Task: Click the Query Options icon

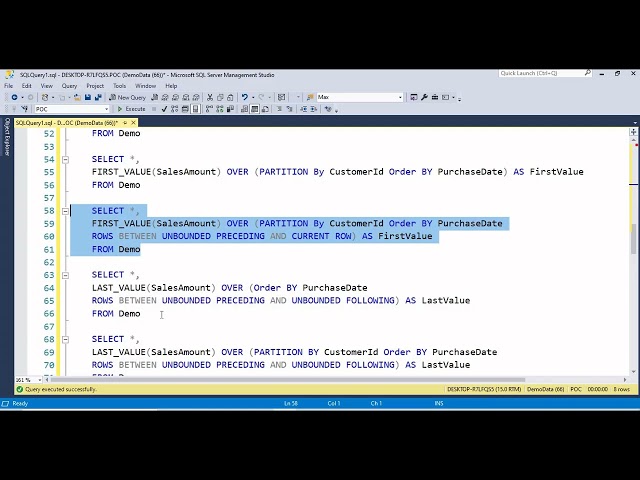Action: (x=185, y=109)
